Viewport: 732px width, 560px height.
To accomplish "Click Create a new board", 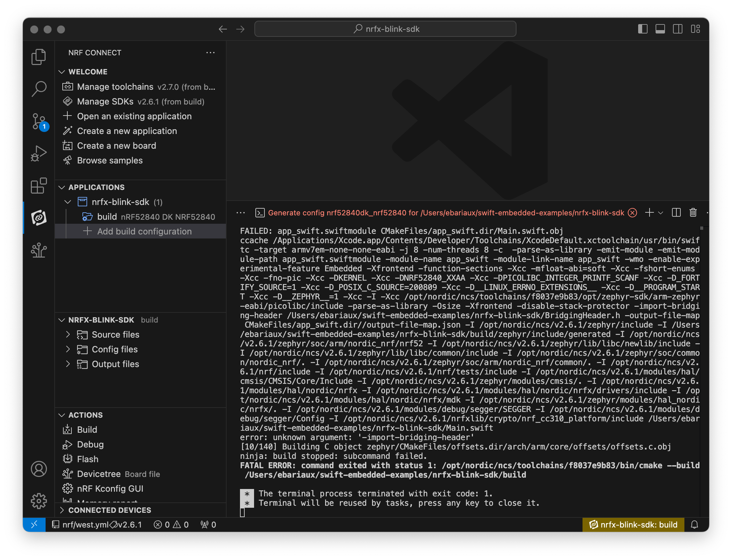I will point(140,146).
